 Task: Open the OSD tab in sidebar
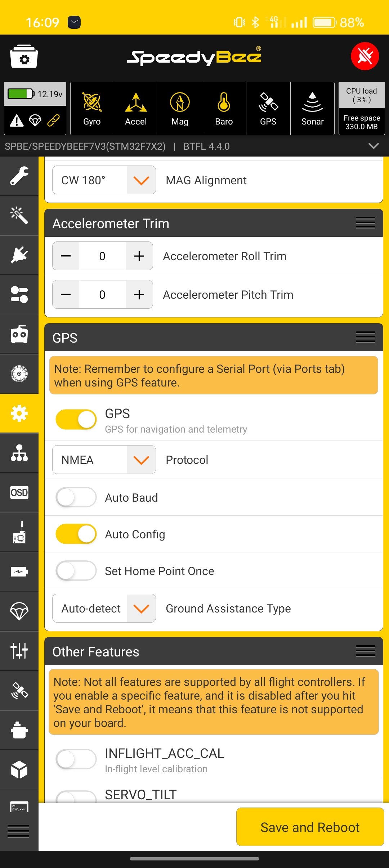(19, 492)
